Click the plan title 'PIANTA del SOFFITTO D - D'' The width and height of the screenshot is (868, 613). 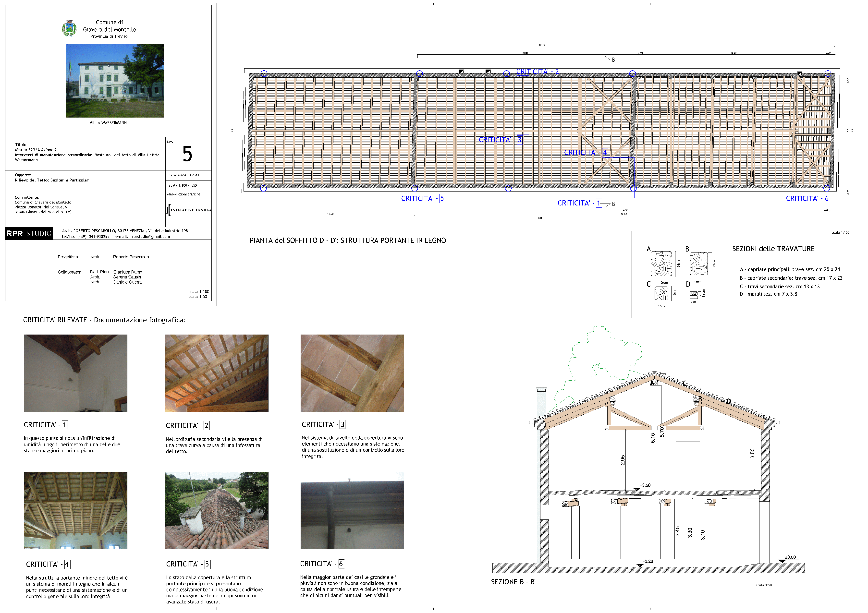[x=348, y=240]
